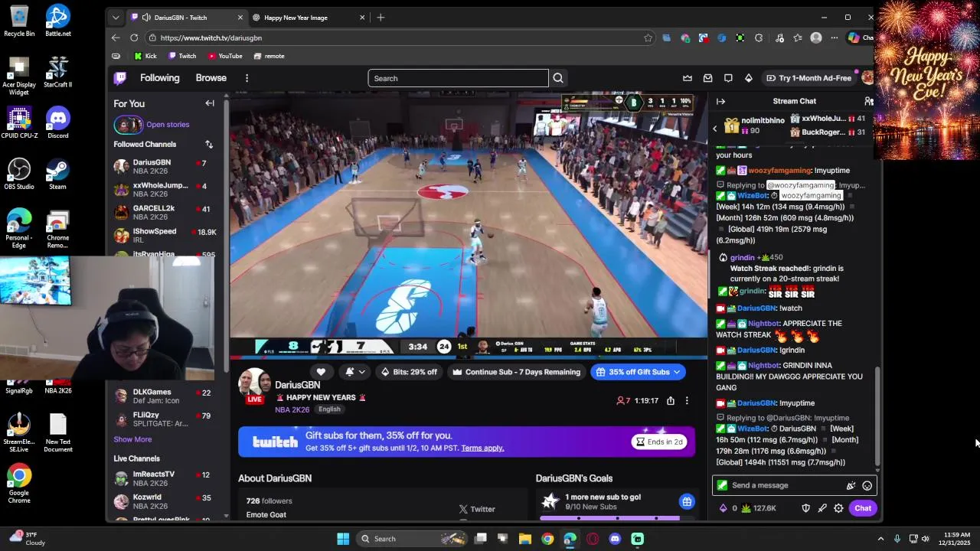Open the Twitter link in About section
Image resolution: width=980 pixels, height=551 pixels.
click(477, 509)
